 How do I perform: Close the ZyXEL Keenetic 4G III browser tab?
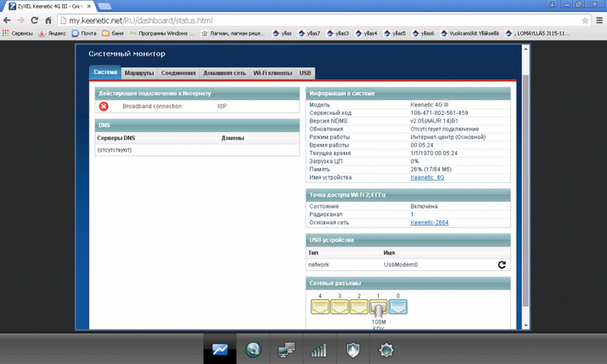click(89, 6)
